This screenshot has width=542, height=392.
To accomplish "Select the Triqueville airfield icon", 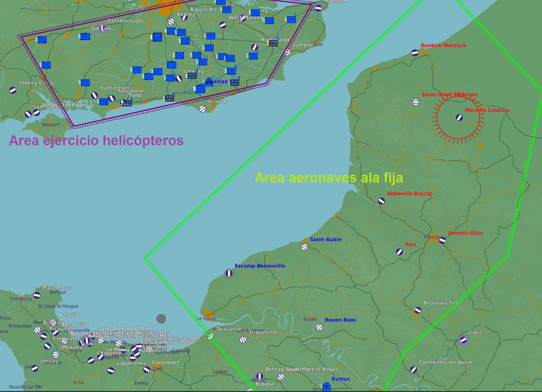I will pos(243,340).
